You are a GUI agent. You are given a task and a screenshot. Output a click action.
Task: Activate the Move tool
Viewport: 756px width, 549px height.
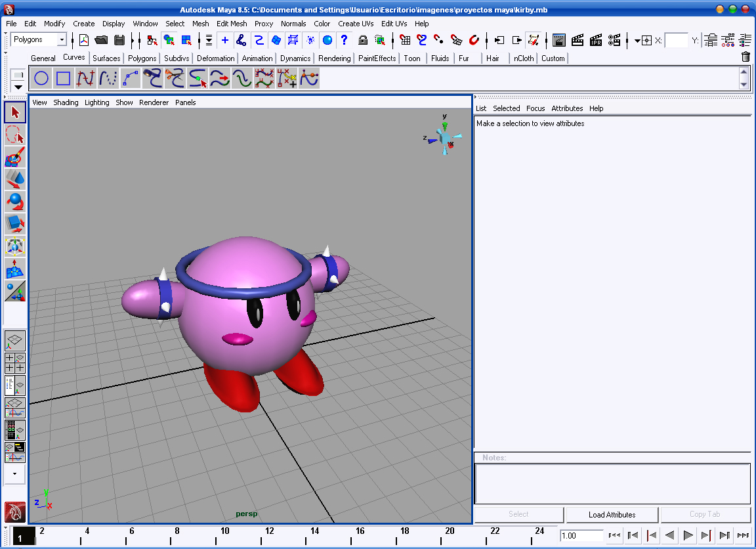[15, 179]
